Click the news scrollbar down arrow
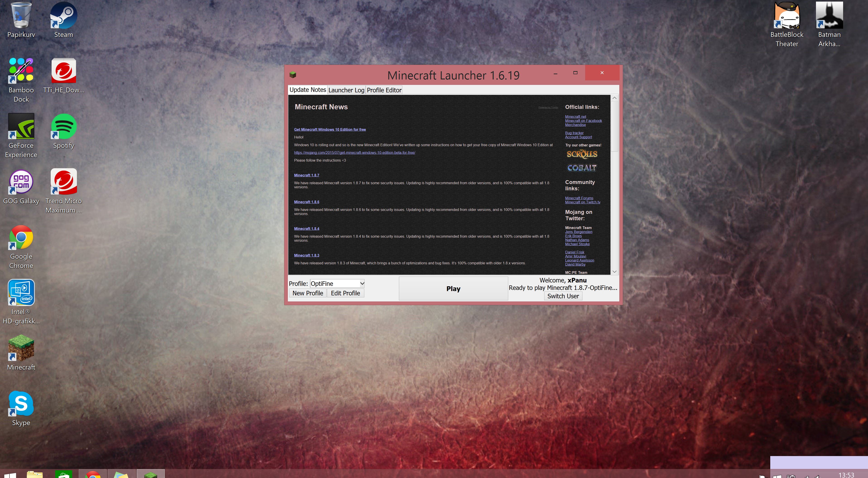 (x=614, y=271)
